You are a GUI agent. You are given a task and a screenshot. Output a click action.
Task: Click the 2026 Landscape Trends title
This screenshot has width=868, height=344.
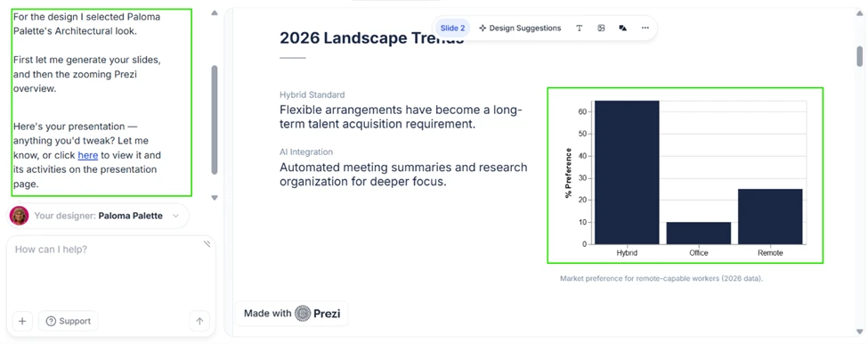click(371, 38)
